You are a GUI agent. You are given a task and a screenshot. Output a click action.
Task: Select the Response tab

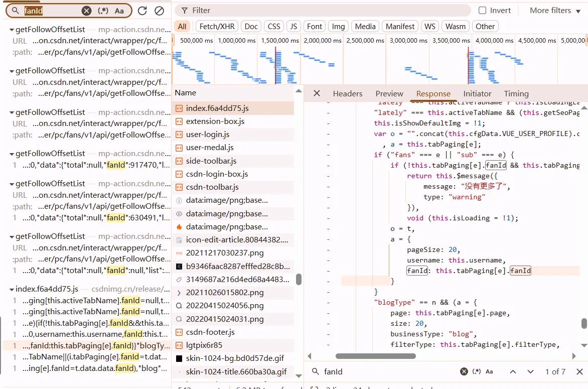point(433,94)
